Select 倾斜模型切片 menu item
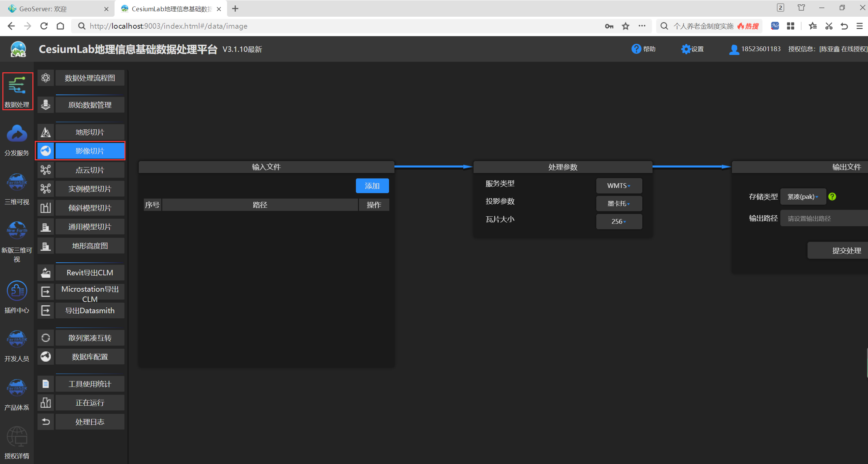Image resolution: width=868 pixels, height=464 pixels. (90, 208)
